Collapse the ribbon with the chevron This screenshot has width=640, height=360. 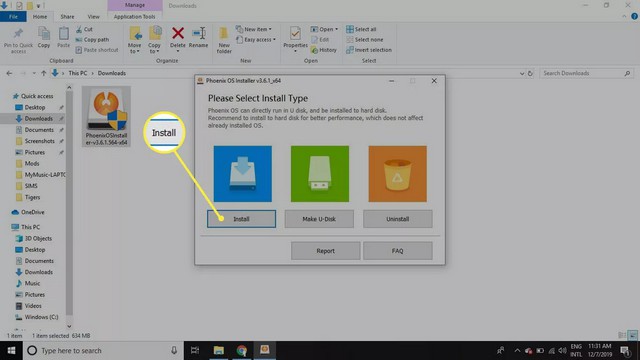coord(624,17)
